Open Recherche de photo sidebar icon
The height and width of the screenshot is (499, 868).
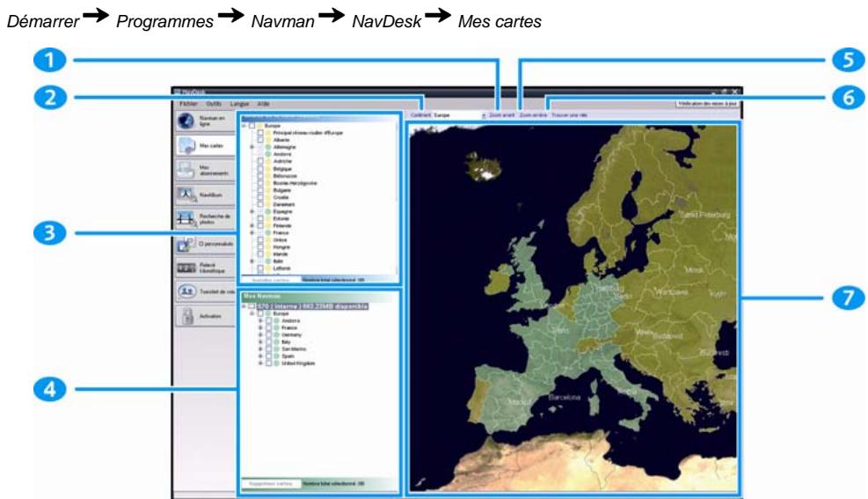186,219
